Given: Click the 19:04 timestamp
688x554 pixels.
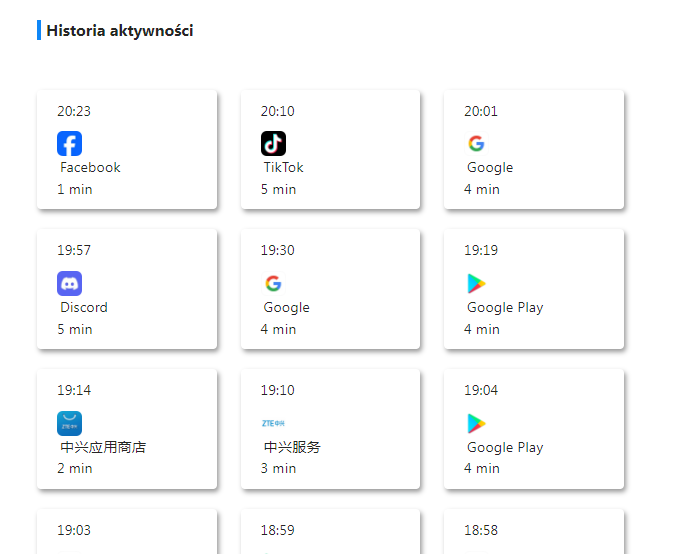Looking at the screenshot, I should pyautogui.click(x=481, y=390).
